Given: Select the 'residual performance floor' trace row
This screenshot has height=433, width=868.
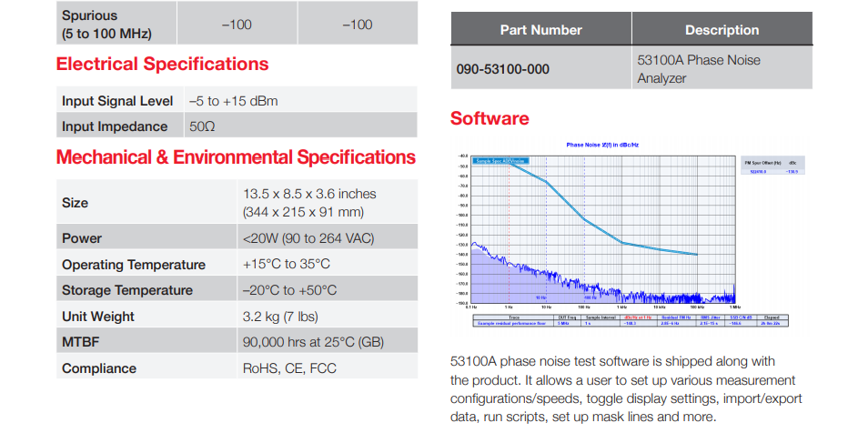Looking at the screenshot, I should click(x=511, y=323).
